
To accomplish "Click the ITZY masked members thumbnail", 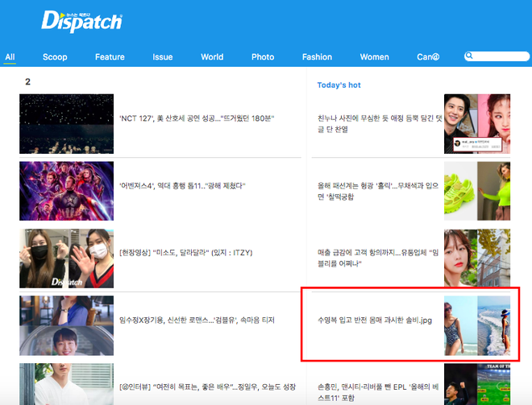I will coord(66,258).
